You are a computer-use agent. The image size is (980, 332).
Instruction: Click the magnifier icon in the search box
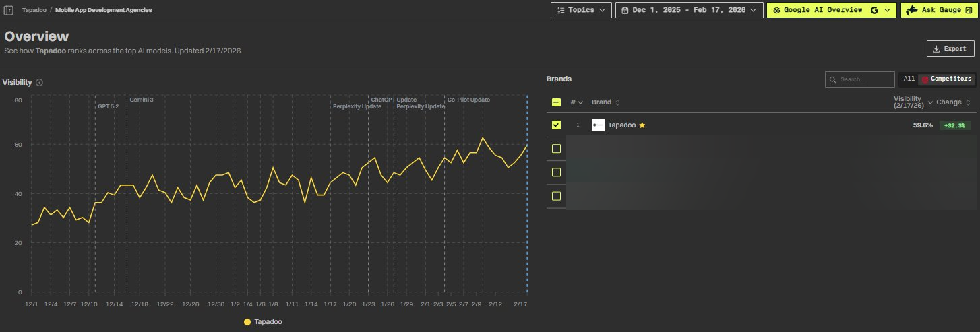pyautogui.click(x=834, y=79)
